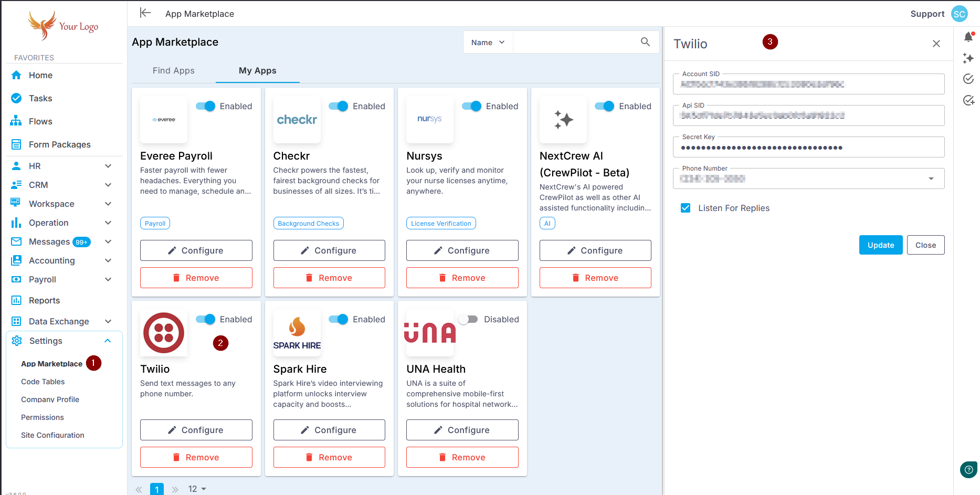Disable the Checkr toggle
Screen dimensions: 980x495
(339, 106)
